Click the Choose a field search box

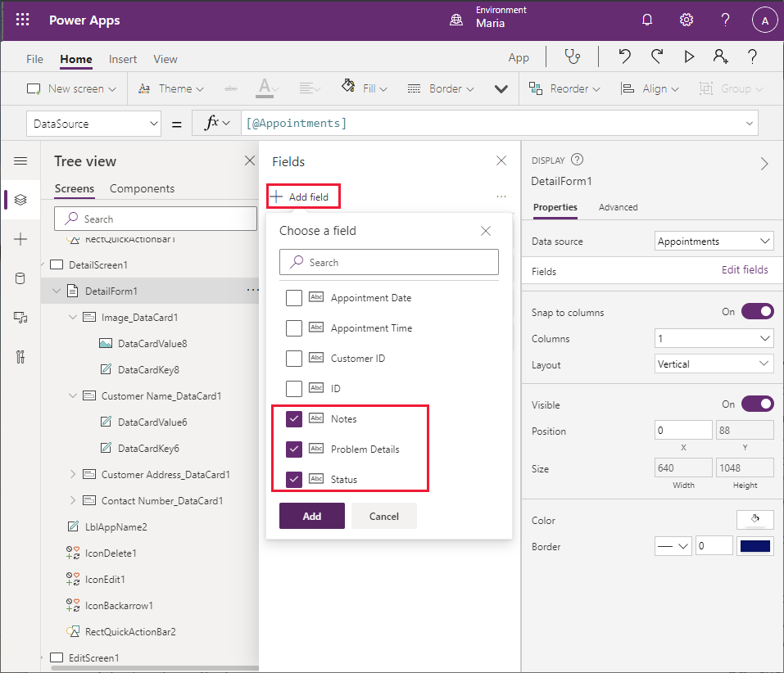389,262
